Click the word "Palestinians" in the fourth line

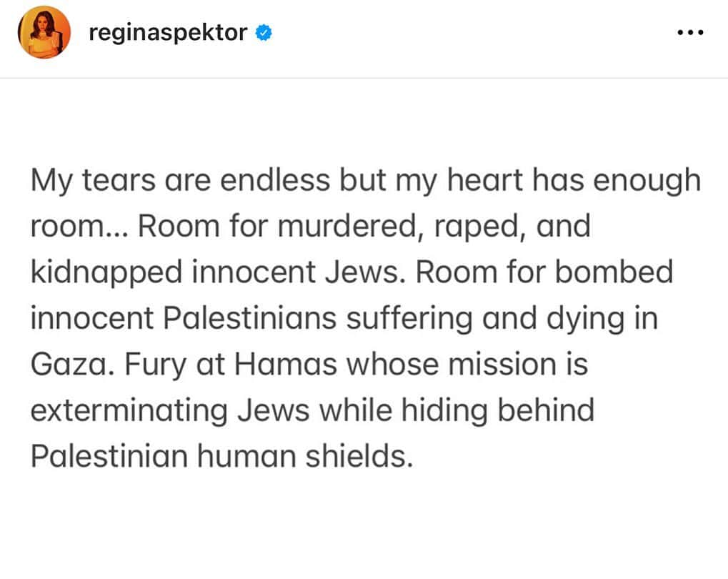pos(250,318)
